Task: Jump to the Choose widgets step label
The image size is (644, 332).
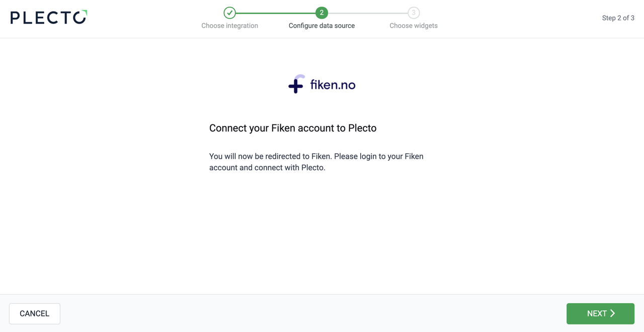Action: click(414, 26)
